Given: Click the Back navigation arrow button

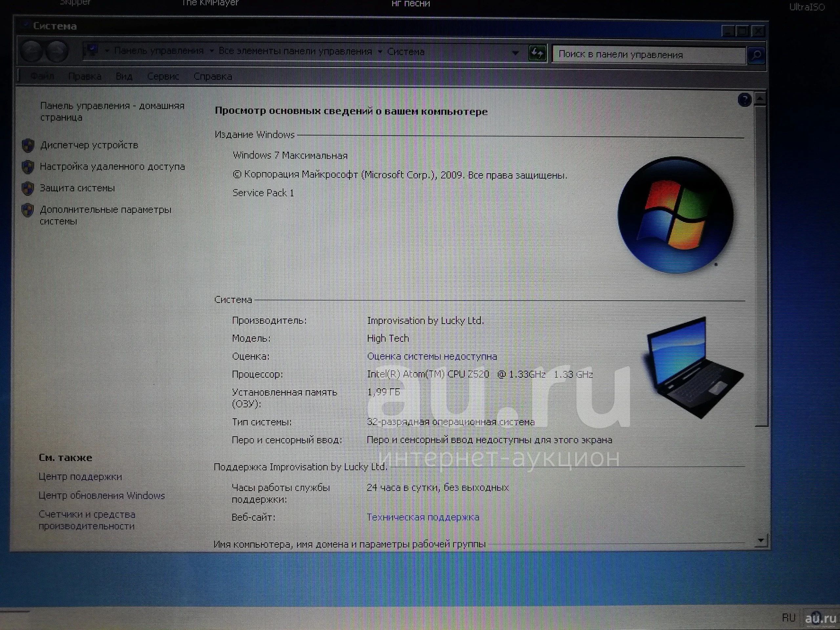Looking at the screenshot, I should pos(31,51).
